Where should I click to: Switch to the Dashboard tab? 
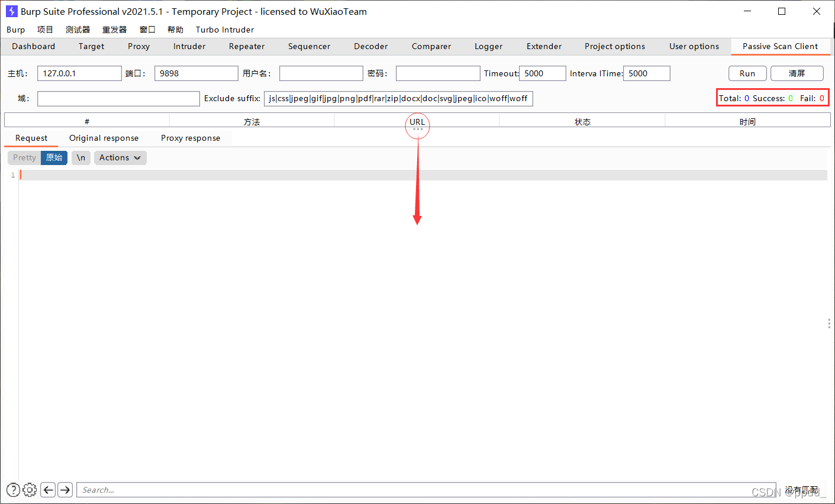tap(34, 46)
